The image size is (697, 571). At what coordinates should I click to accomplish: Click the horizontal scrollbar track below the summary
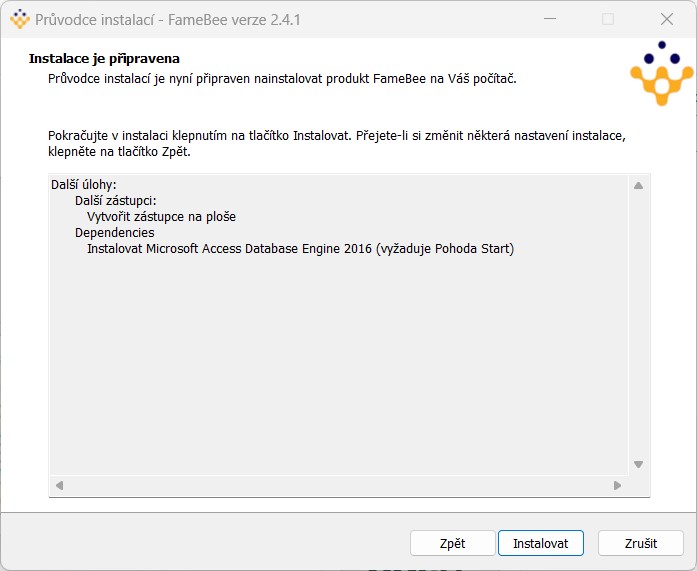(x=338, y=485)
